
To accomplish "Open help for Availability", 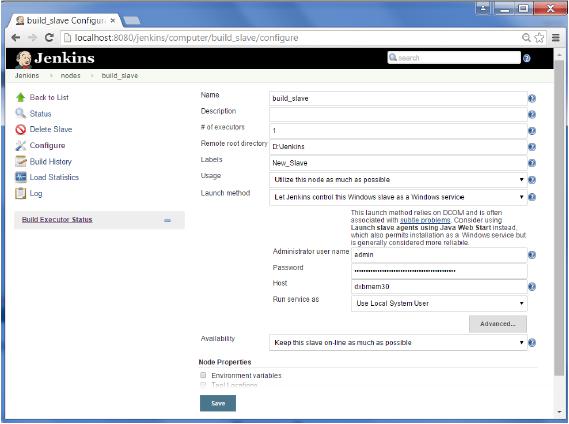I will click(x=532, y=343).
